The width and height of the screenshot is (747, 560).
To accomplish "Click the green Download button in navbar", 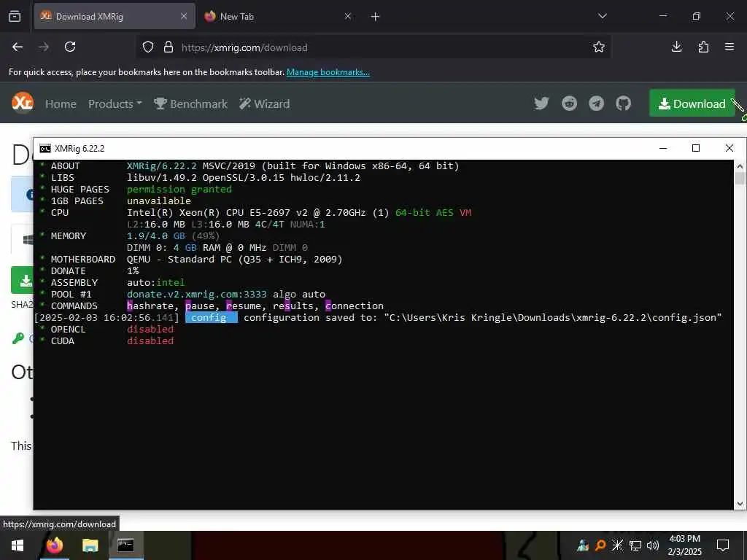I will point(692,104).
